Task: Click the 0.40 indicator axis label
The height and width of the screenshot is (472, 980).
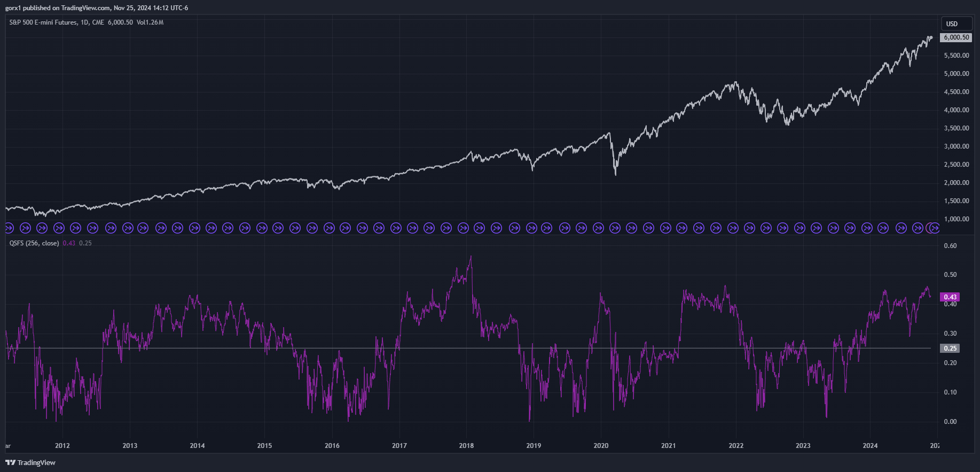Action: click(x=950, y=305)
